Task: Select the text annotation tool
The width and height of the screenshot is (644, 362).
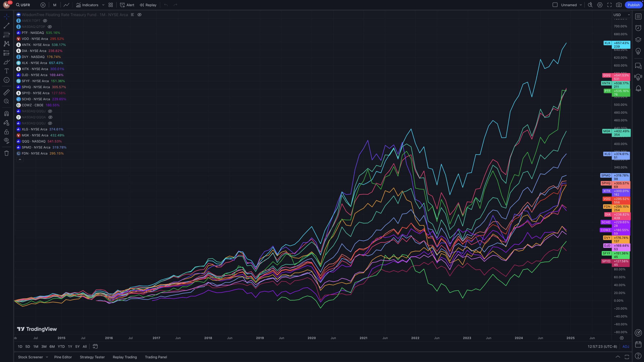Action: click(x=7, y=71)
